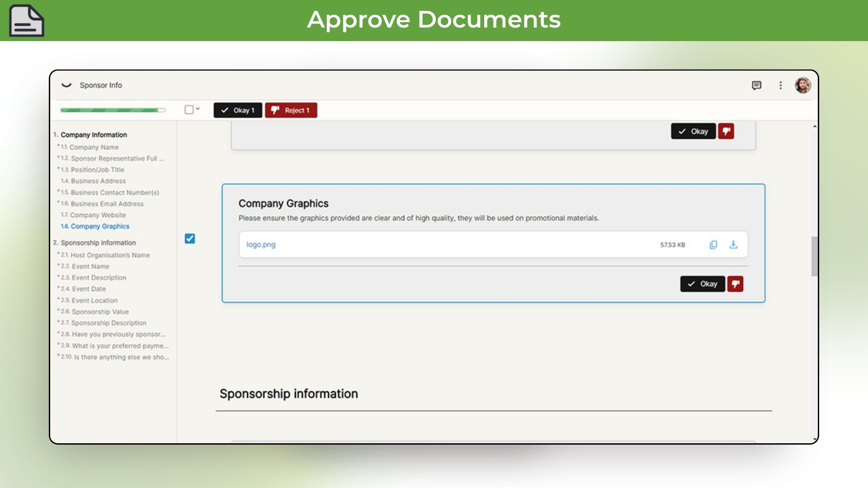Uncheck the checkbox beside Company Graphics card
This screenshot has height=488, width=868.
tap(190, 238)
